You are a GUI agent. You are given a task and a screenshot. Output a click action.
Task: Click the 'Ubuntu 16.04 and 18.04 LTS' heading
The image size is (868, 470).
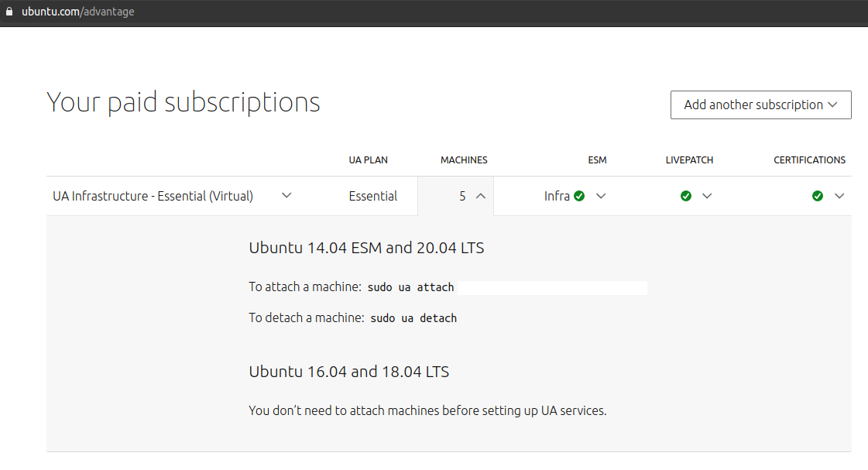[348, 372]
